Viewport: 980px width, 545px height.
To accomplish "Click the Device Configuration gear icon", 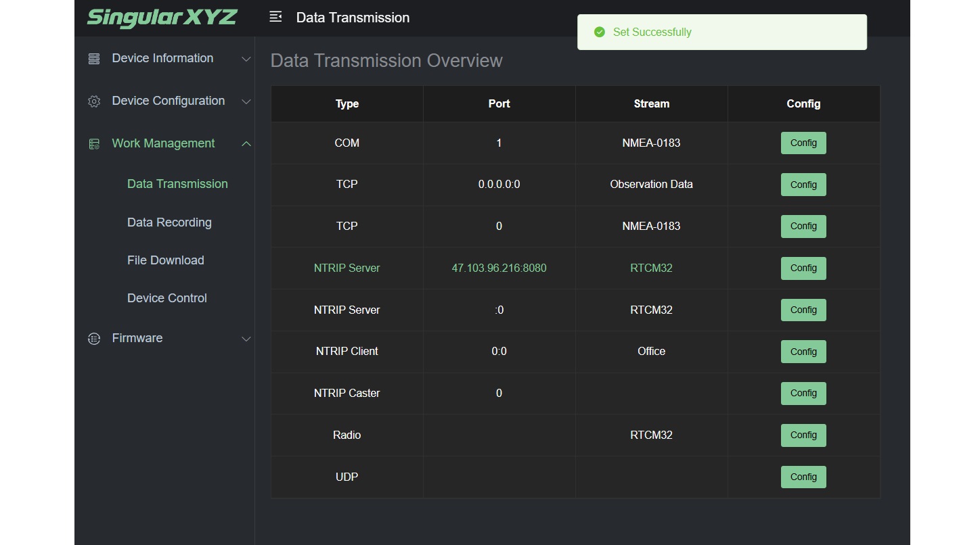I will [x=94, y=101].
